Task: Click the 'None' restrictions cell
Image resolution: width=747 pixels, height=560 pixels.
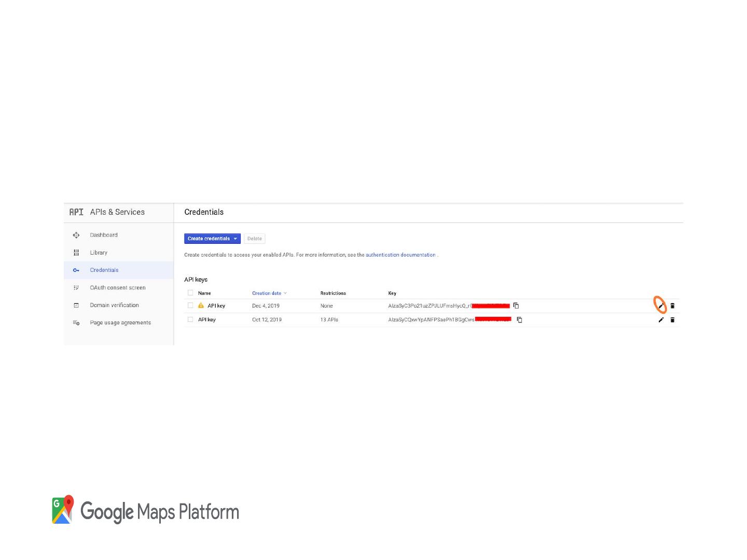Action: coord(327,306)
